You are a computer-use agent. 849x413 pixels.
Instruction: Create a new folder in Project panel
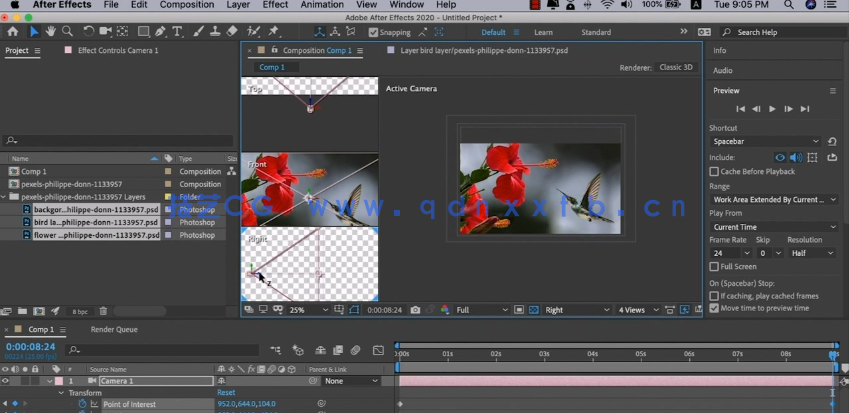[x=22, y=311]
